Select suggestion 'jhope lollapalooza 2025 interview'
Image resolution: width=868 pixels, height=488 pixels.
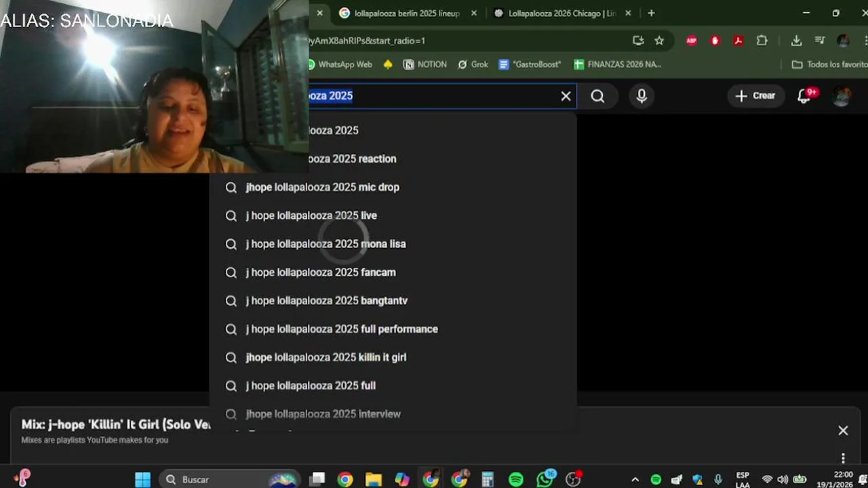point(393,414)
